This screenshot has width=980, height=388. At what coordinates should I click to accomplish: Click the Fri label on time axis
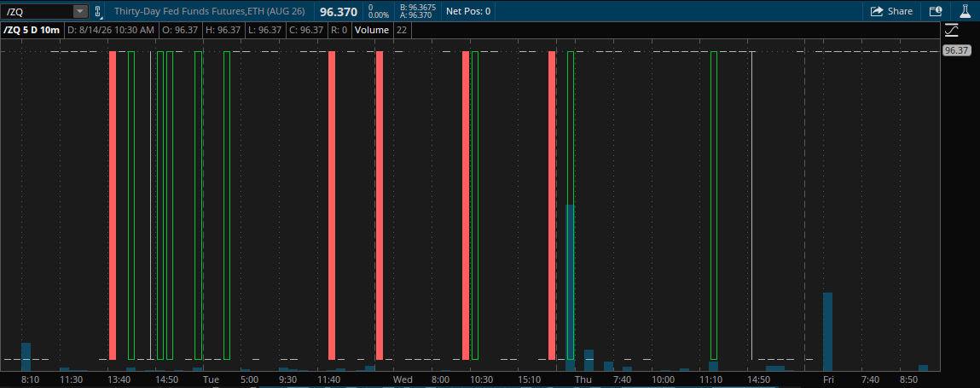point(829,379)
